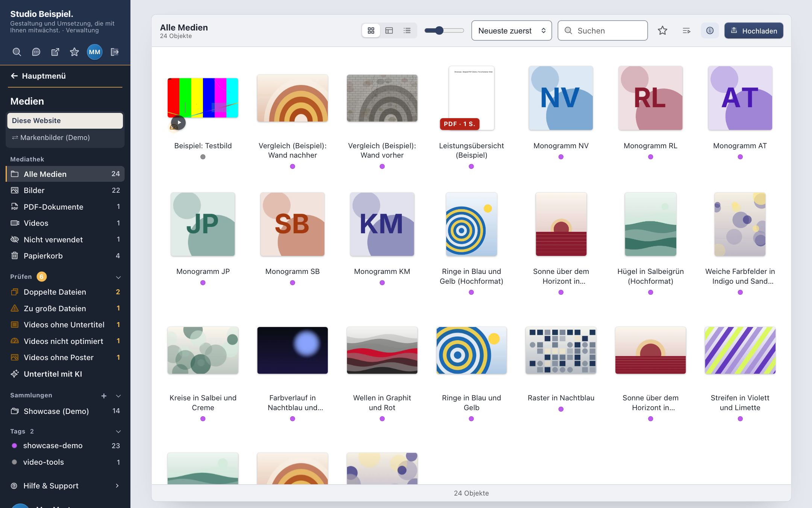Open the Papierkorb trash
The image size is (812, 508).
(65, 256)
